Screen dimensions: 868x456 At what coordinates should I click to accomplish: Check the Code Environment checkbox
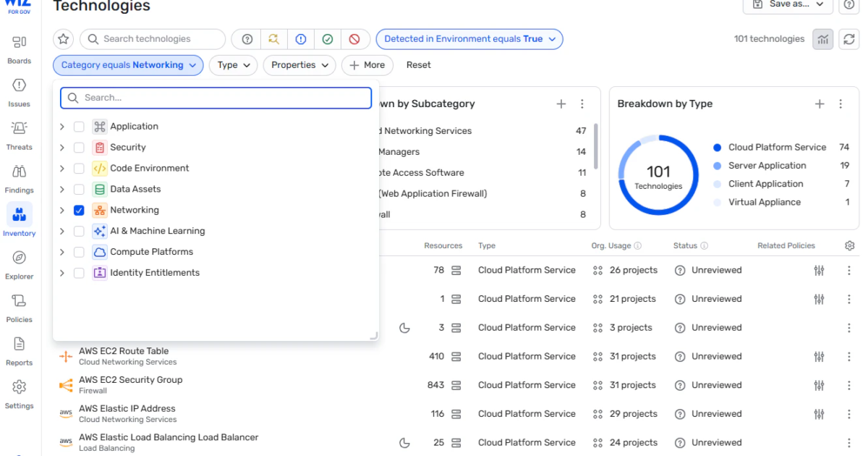(x=79, y=169)
